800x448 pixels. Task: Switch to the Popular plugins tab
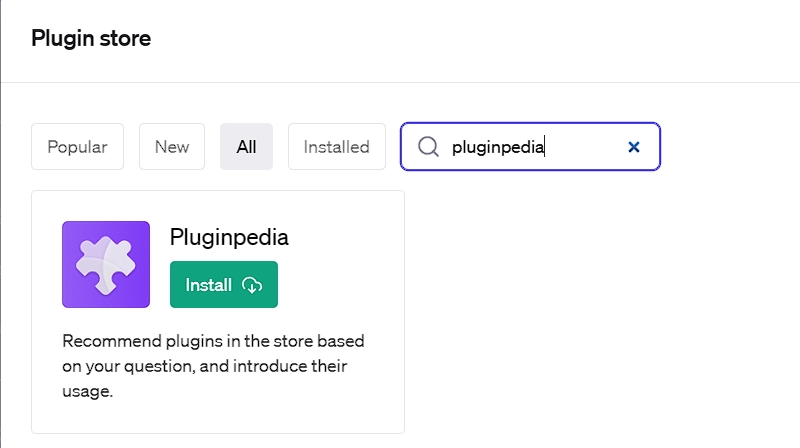77,147
